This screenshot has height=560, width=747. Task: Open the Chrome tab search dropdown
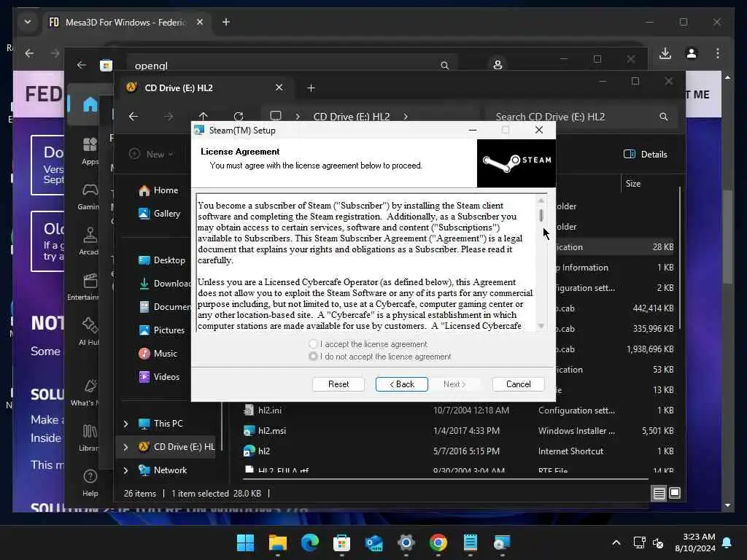(x=28, y=22)
